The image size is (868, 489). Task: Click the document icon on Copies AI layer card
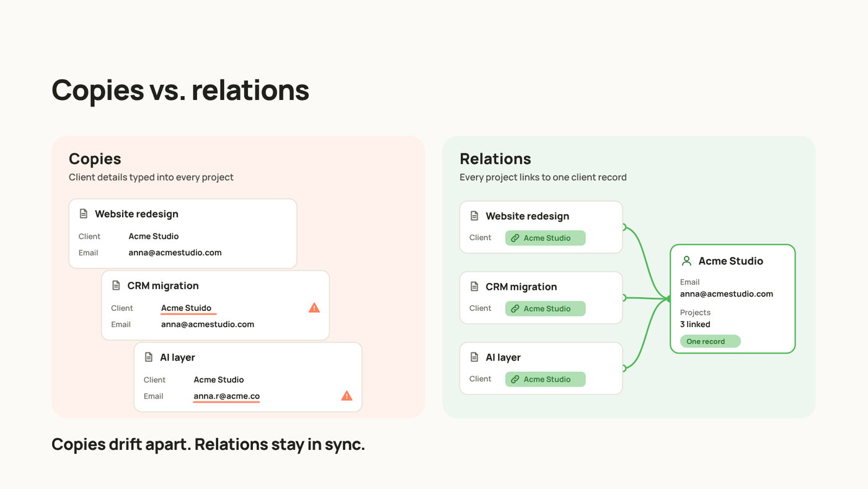click(x=149, y=357)
